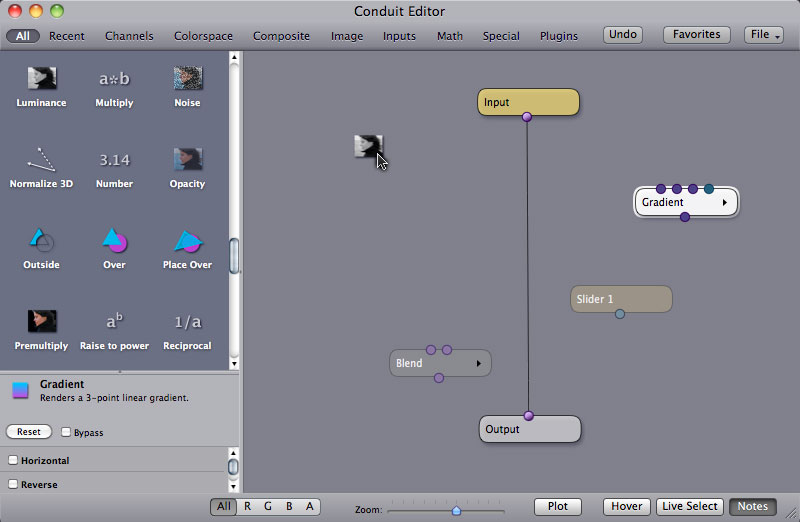Viewport: 800px width, 522px height.
Task: Switch to the Colorspace tab
Action: pyautogui.click(x=203, y=36)
